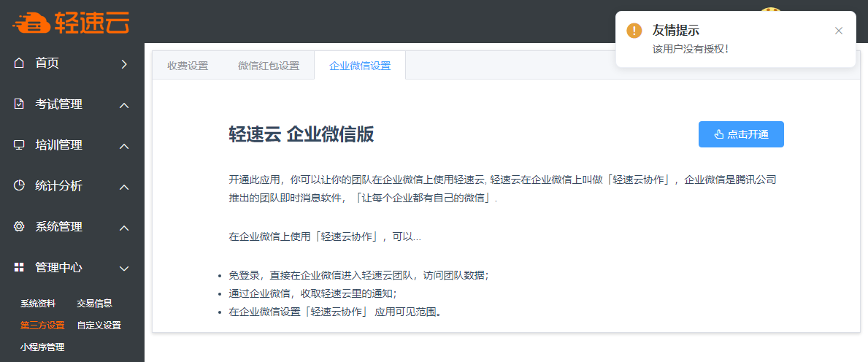The width and height of the screenshot is (868, 362).
Task: Open the 小程序管理 submenu link
Action: [42, 347]
